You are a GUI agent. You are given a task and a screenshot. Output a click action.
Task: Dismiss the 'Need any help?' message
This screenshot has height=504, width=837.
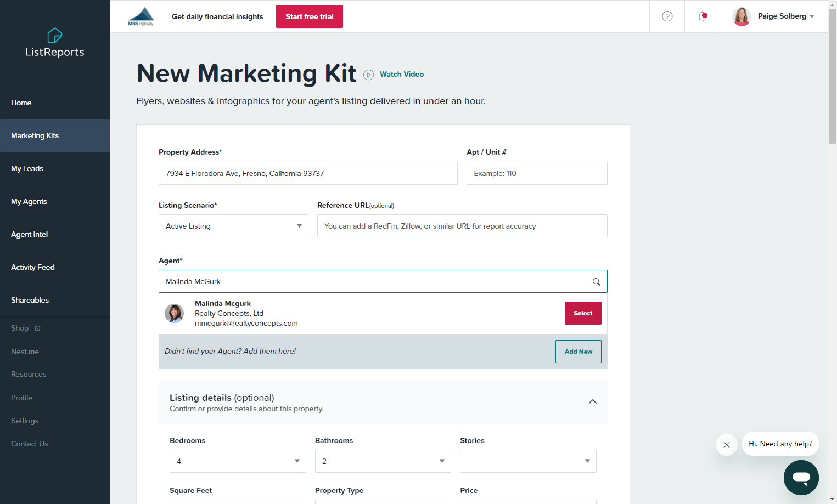point(727,445)
